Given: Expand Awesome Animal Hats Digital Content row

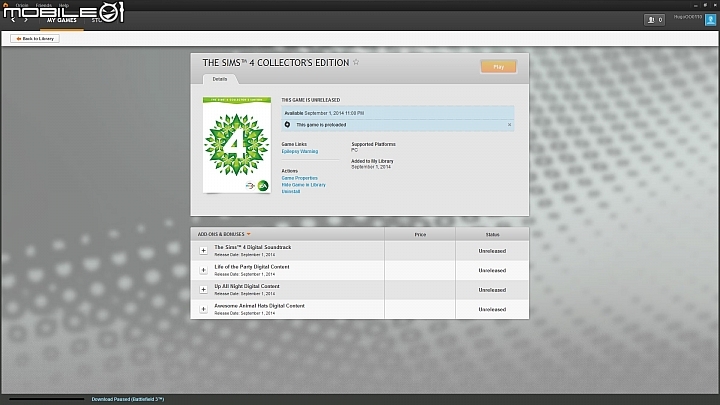Looking at the screenshot, I should click(203, 309).
